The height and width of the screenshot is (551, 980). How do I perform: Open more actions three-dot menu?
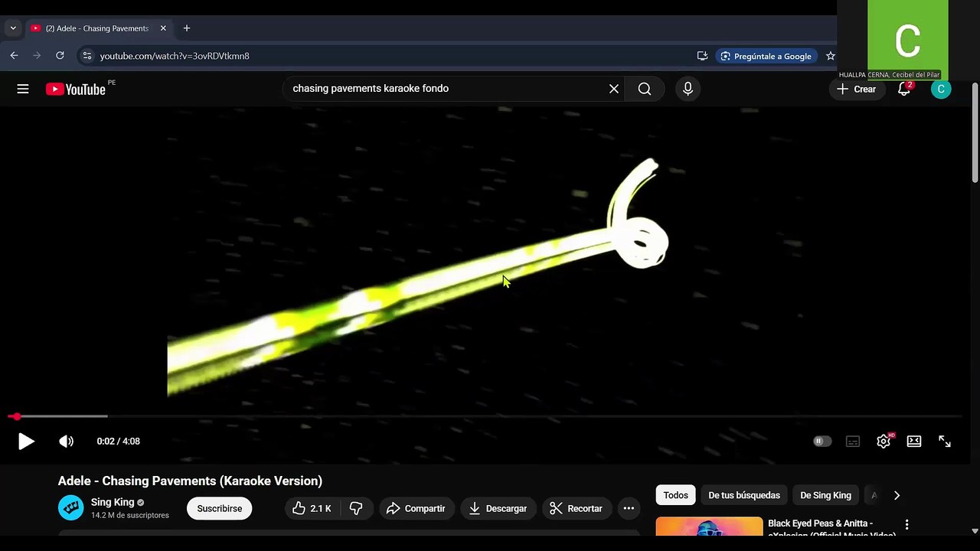pos(629,508)
